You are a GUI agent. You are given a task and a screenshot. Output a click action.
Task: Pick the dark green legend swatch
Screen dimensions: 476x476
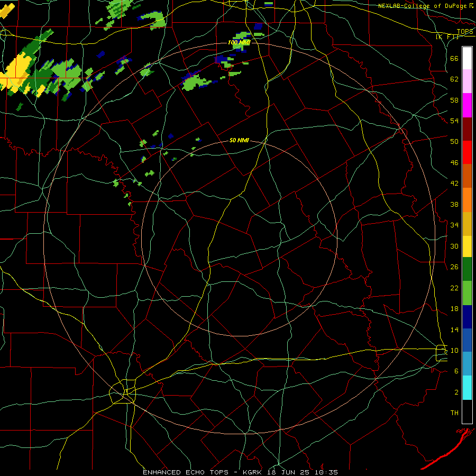coord(467,269)
